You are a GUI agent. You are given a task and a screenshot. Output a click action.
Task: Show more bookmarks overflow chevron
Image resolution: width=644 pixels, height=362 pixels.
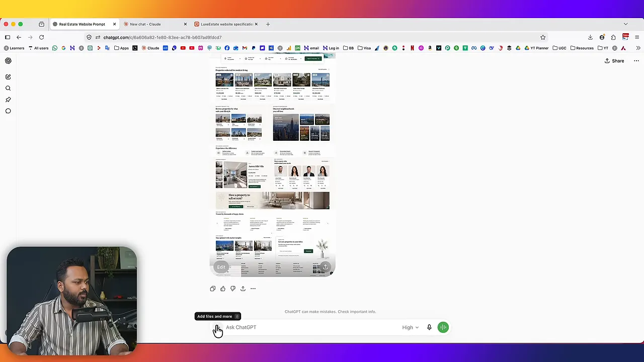pyautogui.click(x=638, y=48)
